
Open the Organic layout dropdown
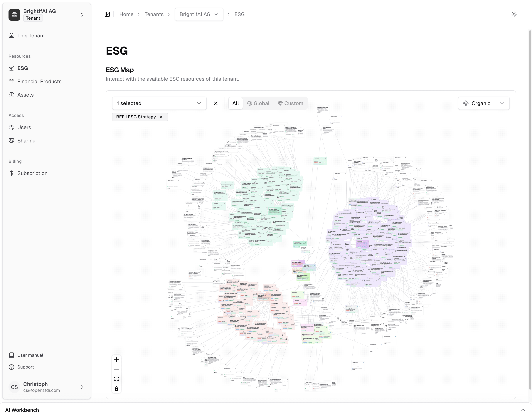(x=483, y=103)
